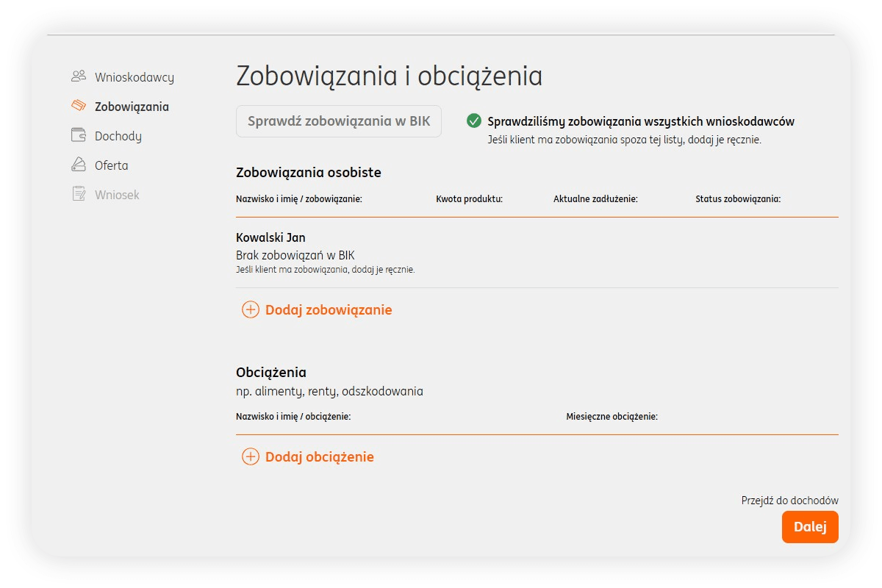Click the Wnioskodawcy people icon in sidebar

tap(79, 76)
